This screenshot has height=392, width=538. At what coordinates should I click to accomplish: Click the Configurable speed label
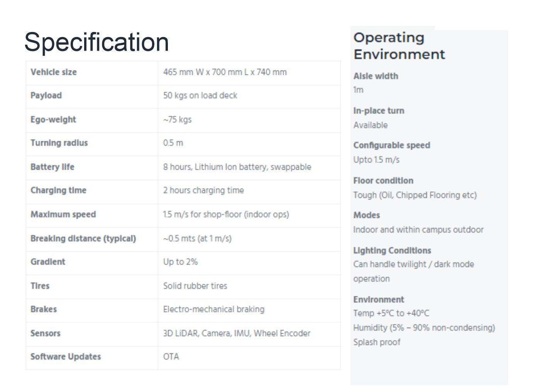pos(392,145)
